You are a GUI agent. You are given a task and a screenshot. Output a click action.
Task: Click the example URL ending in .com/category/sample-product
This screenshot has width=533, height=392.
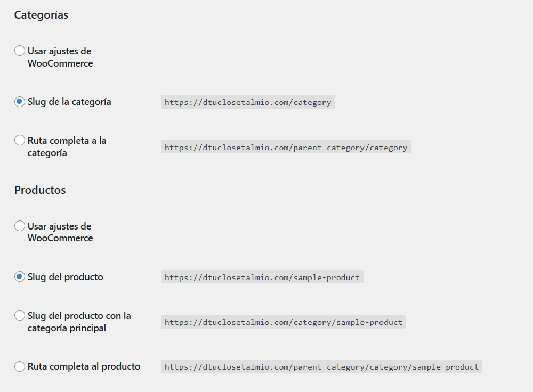click(x=284, y=322)
